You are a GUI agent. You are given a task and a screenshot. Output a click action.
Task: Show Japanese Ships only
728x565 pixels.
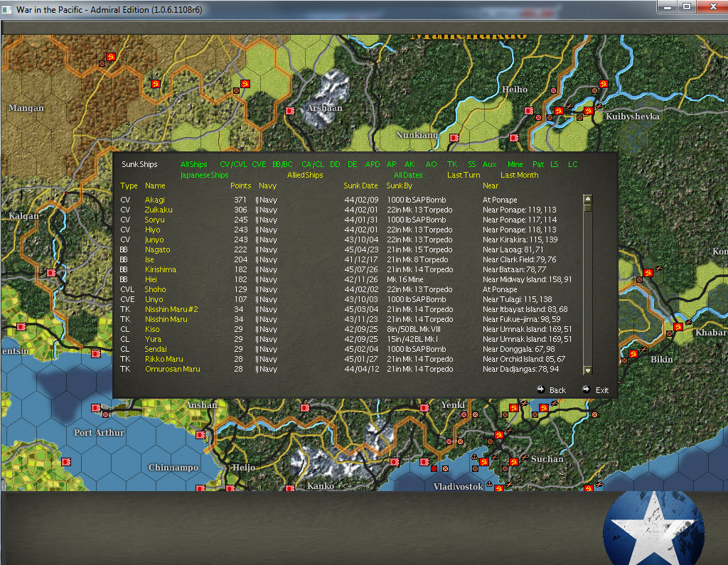point(204,175)
